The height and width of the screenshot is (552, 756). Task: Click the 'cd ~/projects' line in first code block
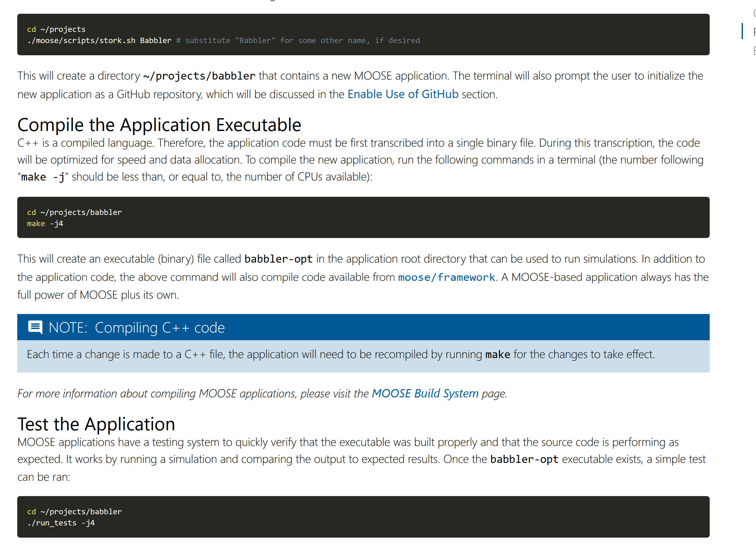56,29
